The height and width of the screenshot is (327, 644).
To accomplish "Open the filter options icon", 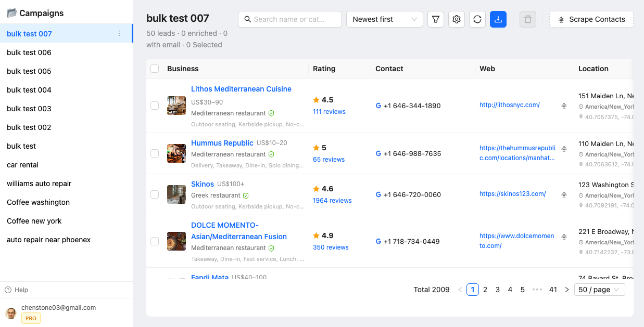I will (x=436, y=19).
